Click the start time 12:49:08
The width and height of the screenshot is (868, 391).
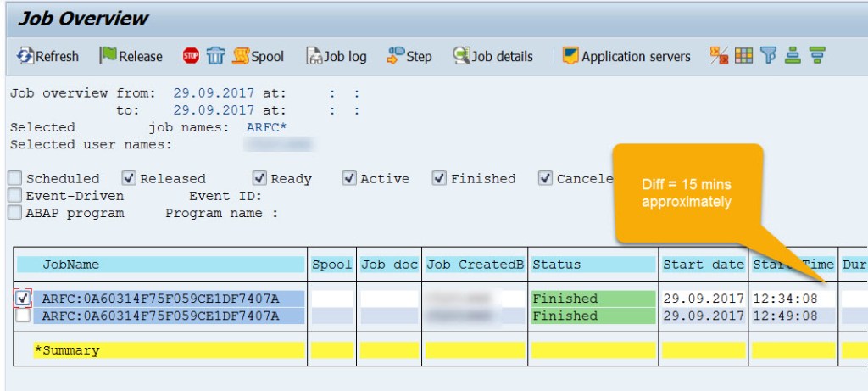coord(786,316)
